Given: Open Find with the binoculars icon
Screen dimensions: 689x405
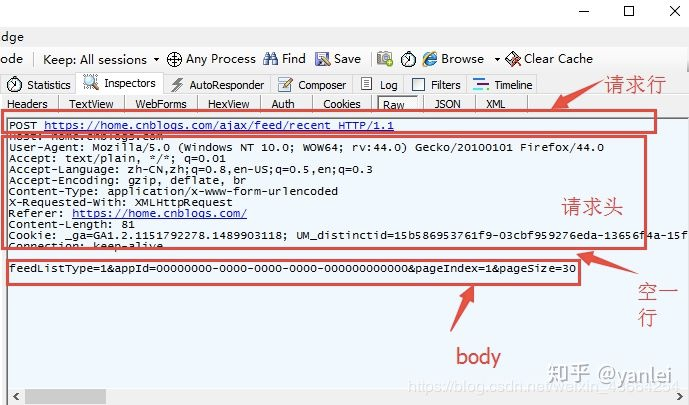Looking at the screenshot, I should (x=270, y=59).
